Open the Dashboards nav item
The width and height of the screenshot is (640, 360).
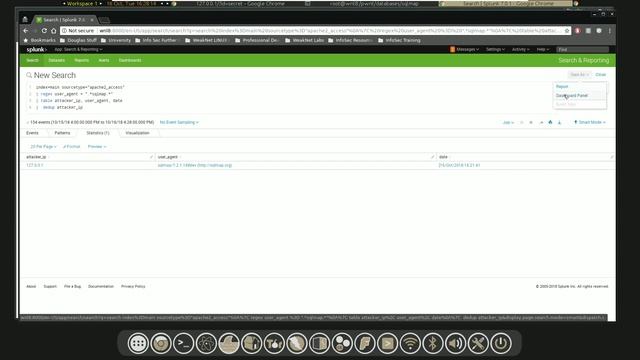[130, 60]
